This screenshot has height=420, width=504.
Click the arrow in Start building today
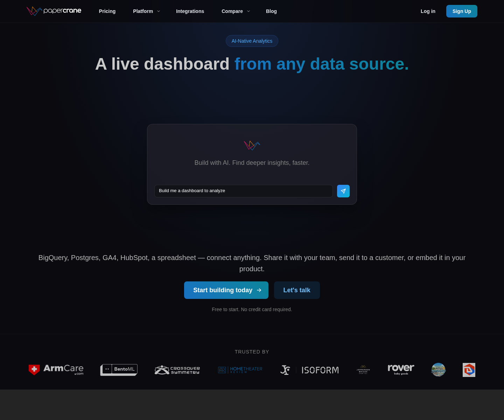[259, 290]
